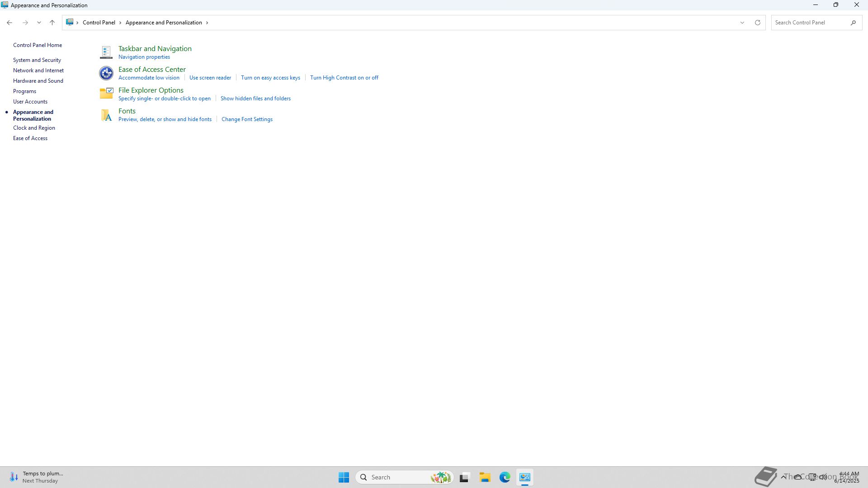Click the File Explorer Options folder icon
The width and height of the screenshot is (868, 488).
106,94
